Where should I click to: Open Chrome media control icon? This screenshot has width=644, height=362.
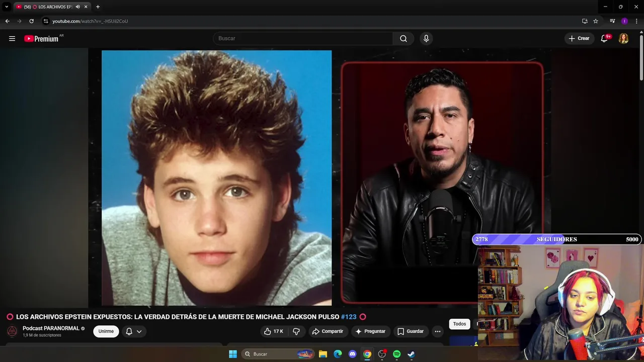(612, 21)
